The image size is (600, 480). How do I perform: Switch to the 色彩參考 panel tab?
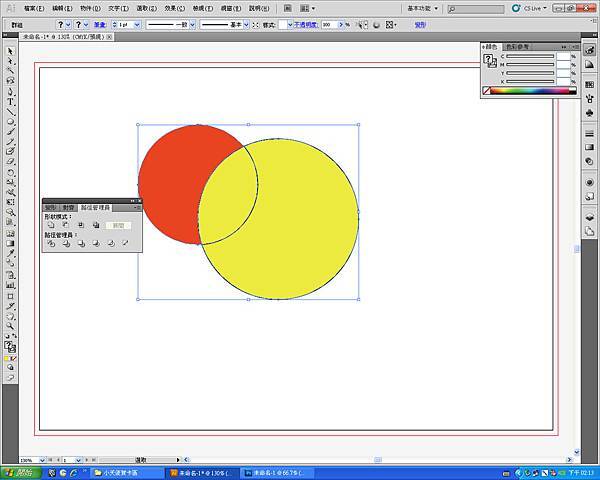tap(518, 46)
